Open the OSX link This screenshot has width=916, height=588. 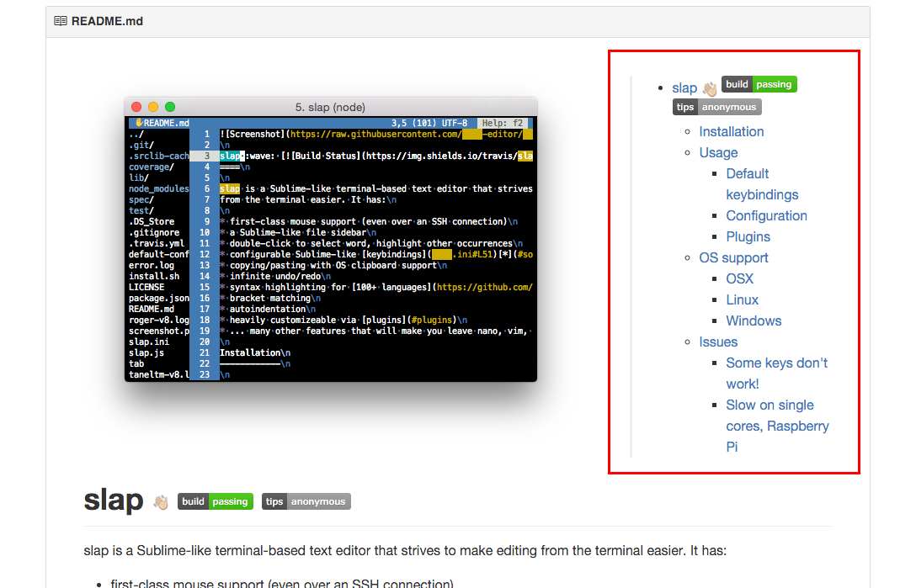click(739, 278)
